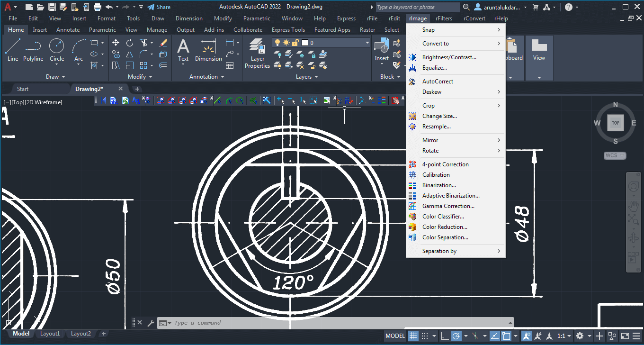Click the Undo arrow icon
The height and width of the screenshot is (345, 644).
pos(109,7)
